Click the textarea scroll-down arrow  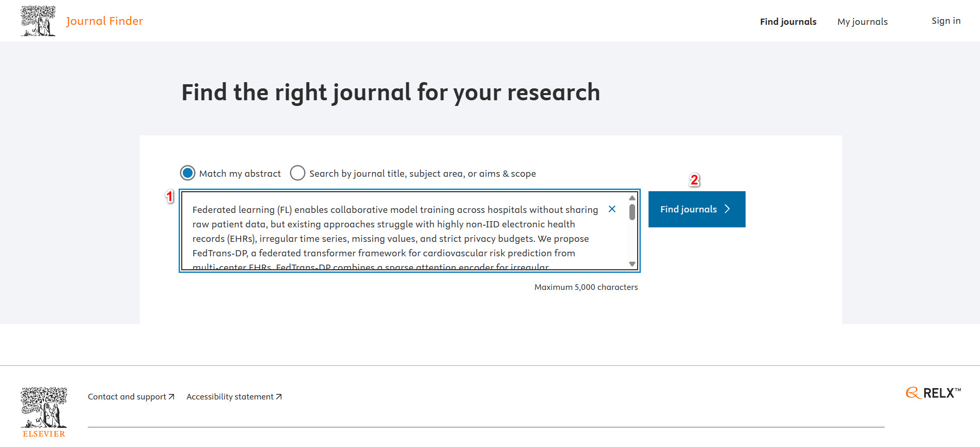point(632,264)
